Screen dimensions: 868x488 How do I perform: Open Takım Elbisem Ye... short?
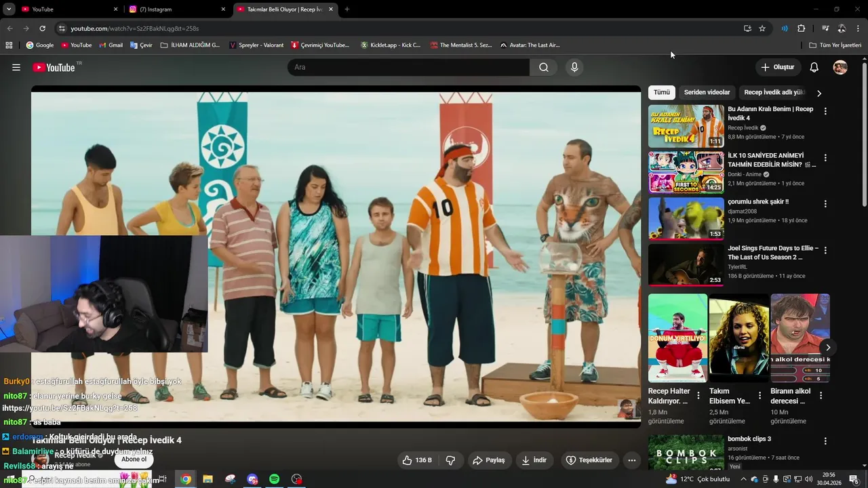click(738, 338)
